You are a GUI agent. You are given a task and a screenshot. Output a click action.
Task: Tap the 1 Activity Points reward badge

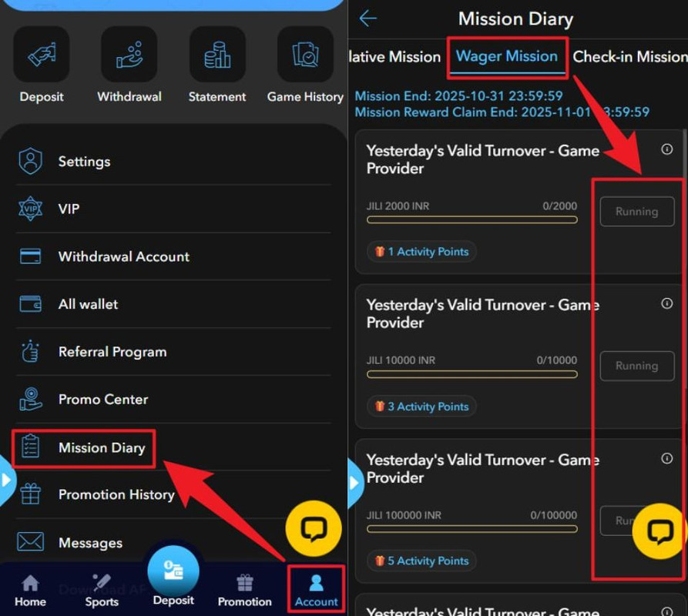pos(421,252)
